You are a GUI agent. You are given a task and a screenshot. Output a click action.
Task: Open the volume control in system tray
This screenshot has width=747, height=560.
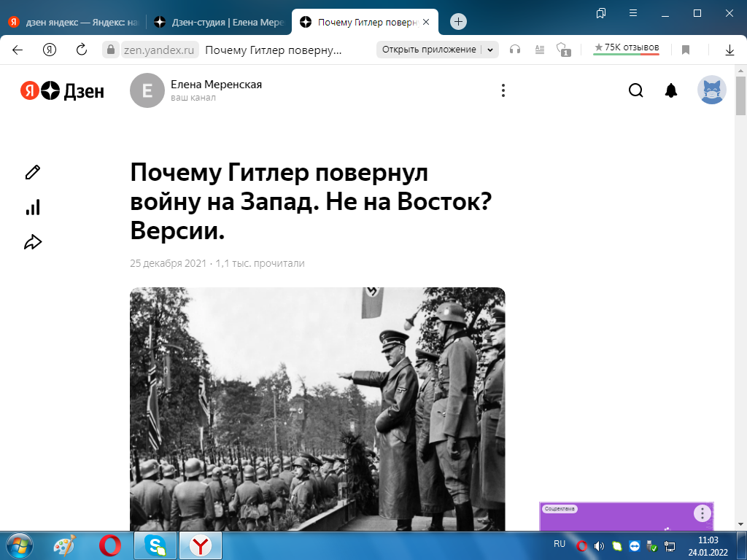pos(599,545)
